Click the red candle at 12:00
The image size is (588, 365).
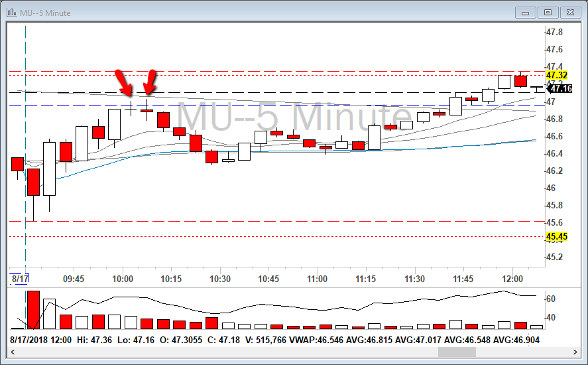pyautogui.click(x=520, y=80)
